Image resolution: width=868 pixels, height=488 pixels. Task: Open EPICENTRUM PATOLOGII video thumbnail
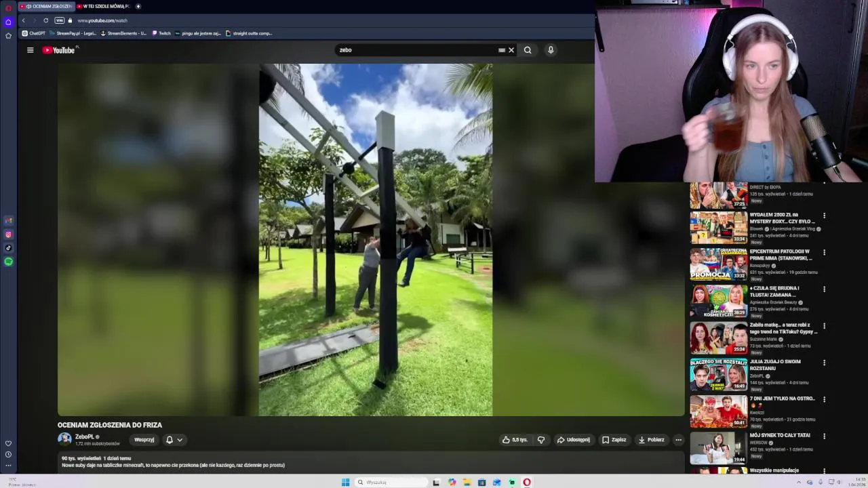click(x=718, y=264)
